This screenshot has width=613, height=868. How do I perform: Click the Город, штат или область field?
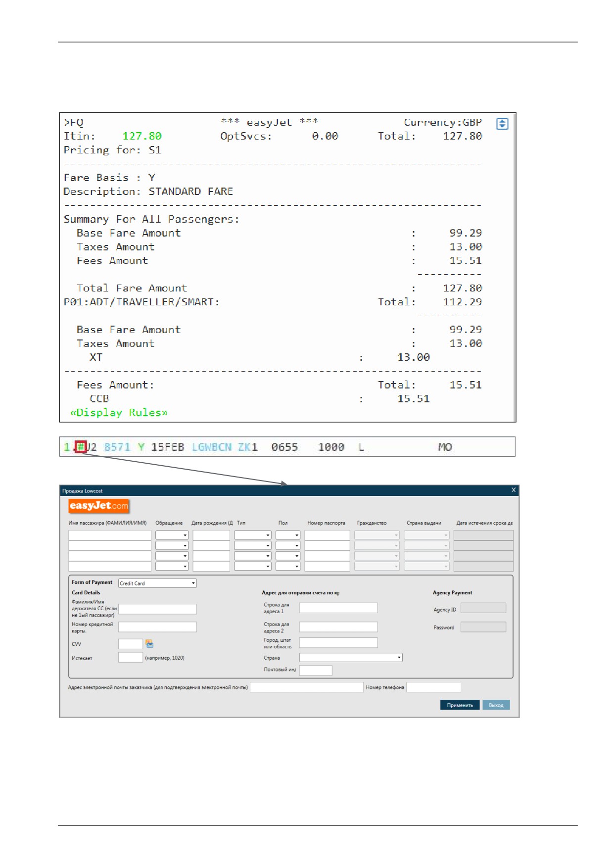click(x=338, y=643)
